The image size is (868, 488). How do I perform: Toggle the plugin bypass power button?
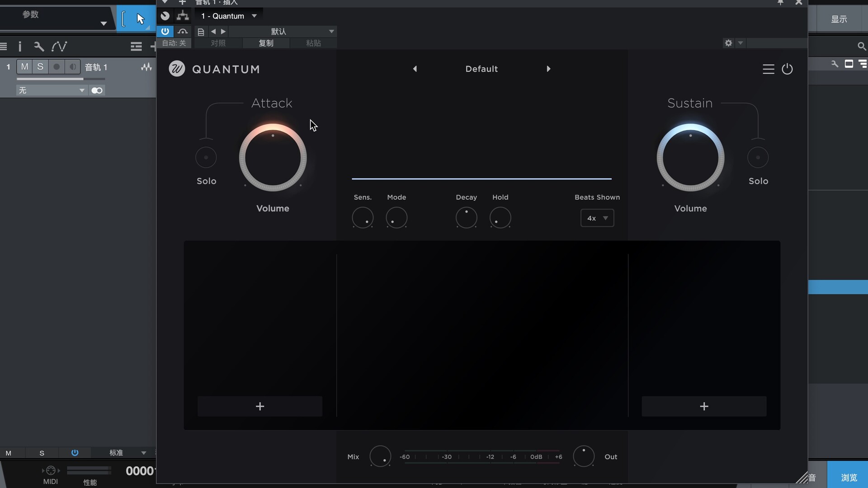[165, 31]
